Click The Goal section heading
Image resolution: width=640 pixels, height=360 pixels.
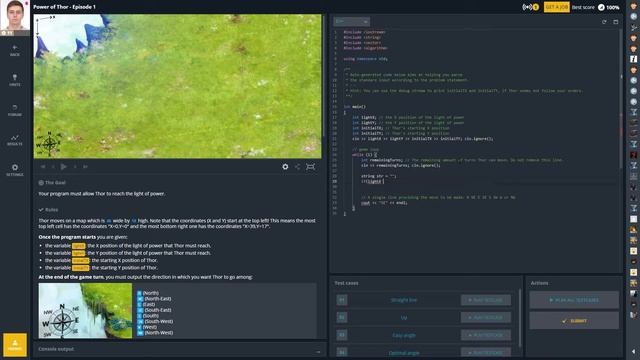coord(52,182)
